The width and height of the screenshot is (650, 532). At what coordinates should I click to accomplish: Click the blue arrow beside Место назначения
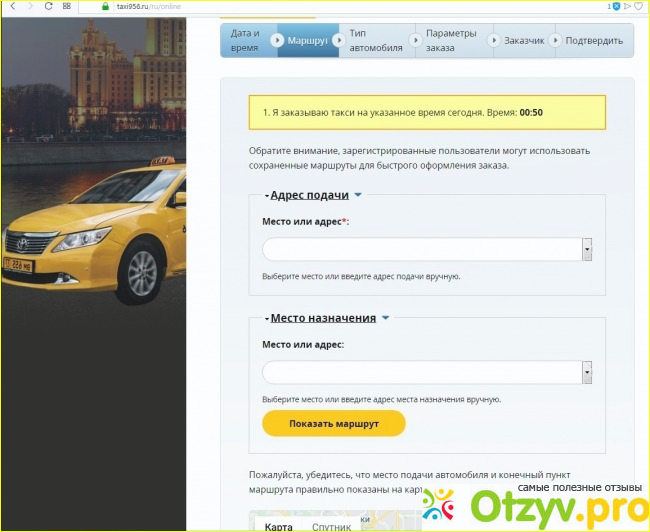point(385,318)
